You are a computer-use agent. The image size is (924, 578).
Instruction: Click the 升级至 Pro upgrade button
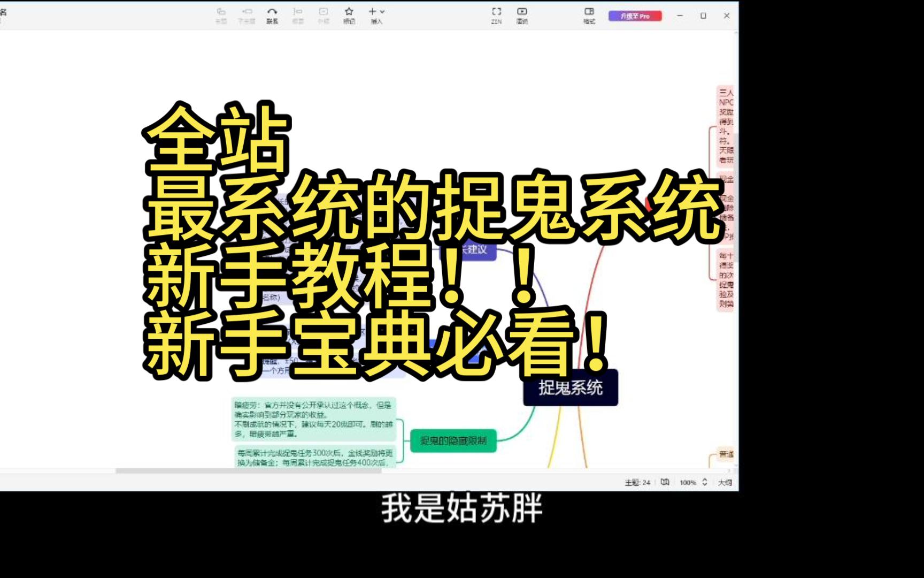click(635, 16)
